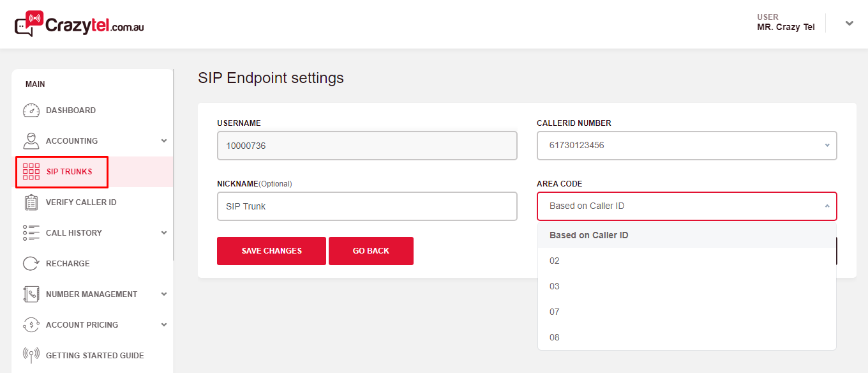The width and height of the screenshot is (868, 373).
Task: Click the Nickname input field
Action: (367, 207)
